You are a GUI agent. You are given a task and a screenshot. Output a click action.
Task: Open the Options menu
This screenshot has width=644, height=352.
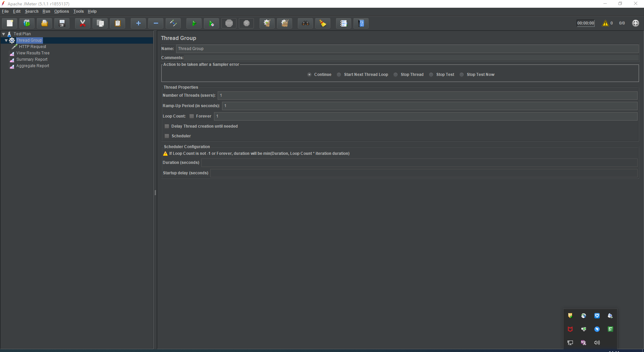pos(62,11)
